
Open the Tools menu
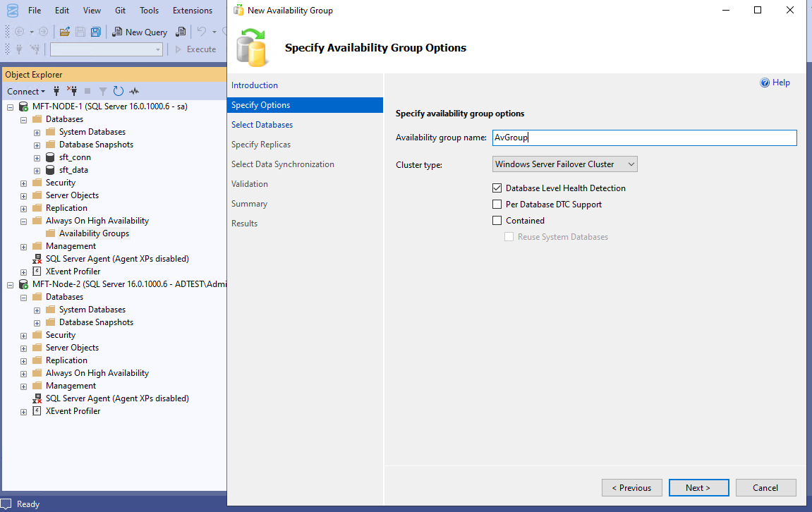[x=149, y=11]
